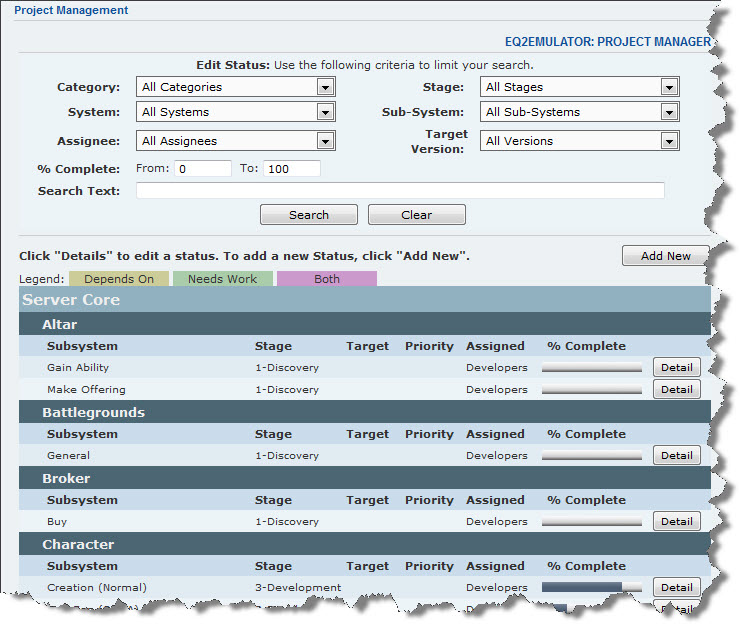This screenshot has height=624, width=740.
Task: Click the % Complete To field
Action: 292,169
